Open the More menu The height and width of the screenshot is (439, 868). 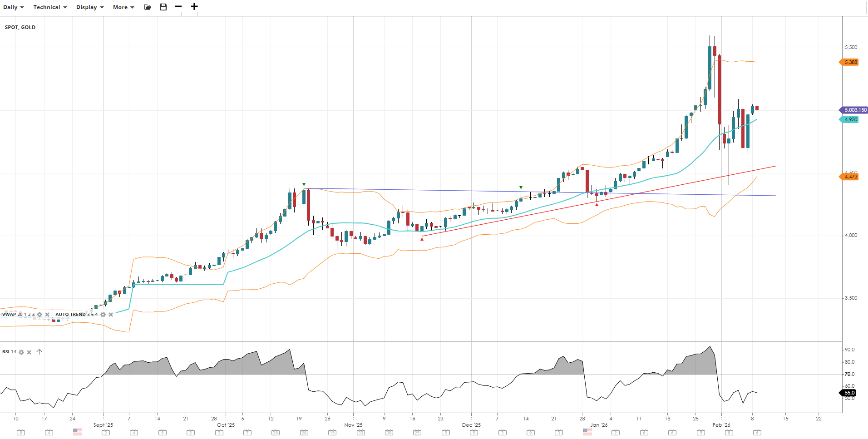click(123, 7)
